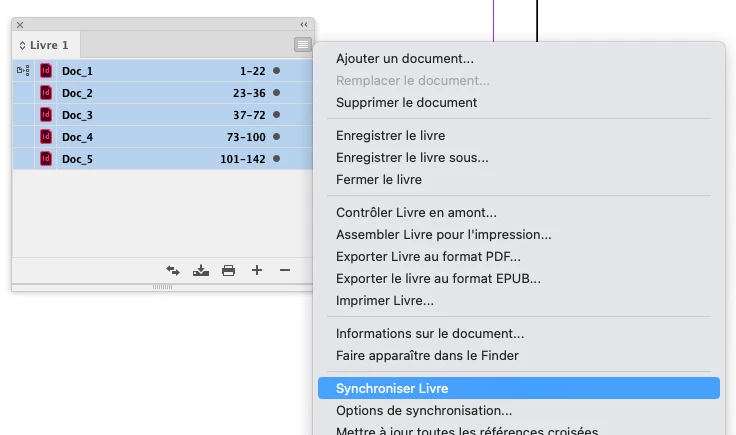This screenshot has height=435, width=736.
Task: Set the style source on Doc_4 row
Action: [x=23, y=137]
